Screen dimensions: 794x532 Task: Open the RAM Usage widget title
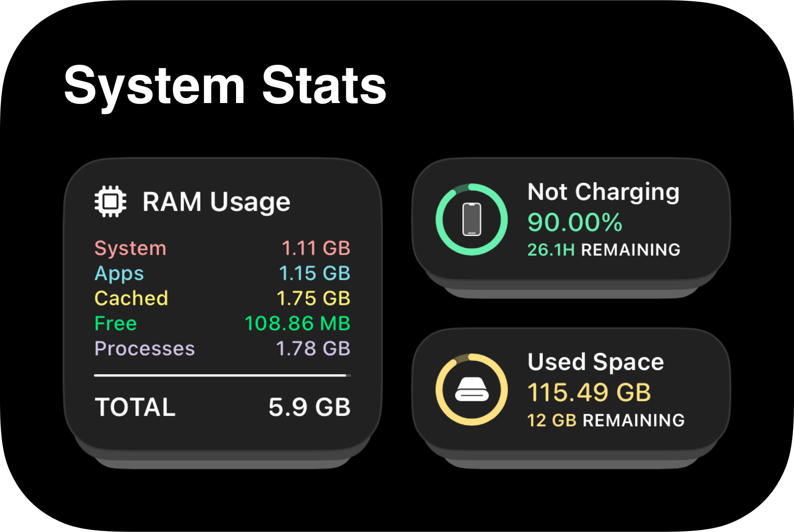216,202
